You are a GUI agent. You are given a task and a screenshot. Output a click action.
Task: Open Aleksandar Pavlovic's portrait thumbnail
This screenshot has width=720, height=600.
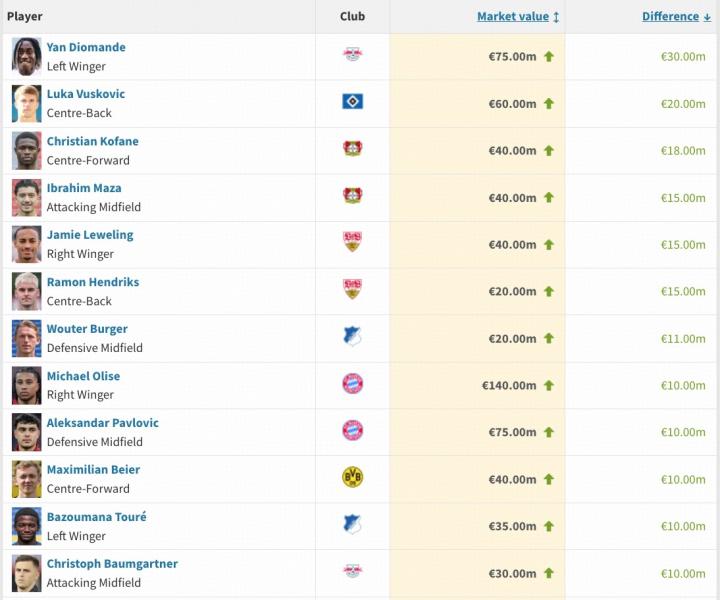point(26,432)
